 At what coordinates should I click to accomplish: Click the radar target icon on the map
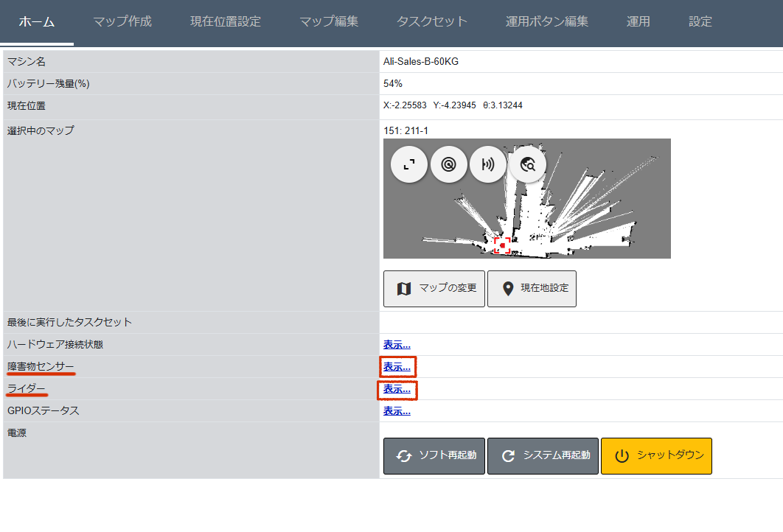coord(448,166)
